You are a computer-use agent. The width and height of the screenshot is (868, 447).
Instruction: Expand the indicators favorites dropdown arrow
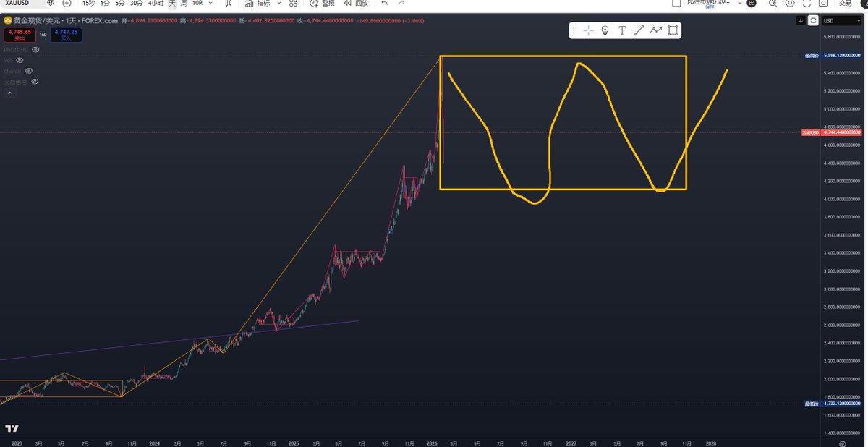[278, 3]
